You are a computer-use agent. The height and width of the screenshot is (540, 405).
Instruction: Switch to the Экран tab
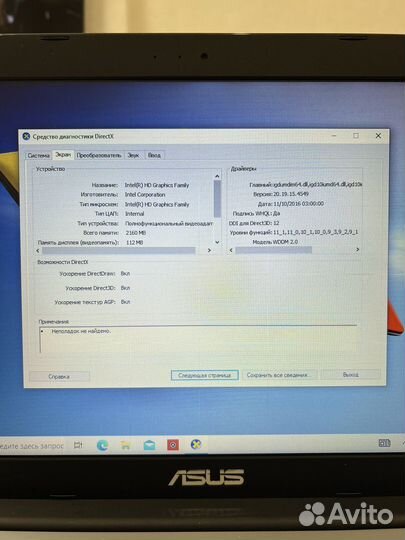coord(63,155)
